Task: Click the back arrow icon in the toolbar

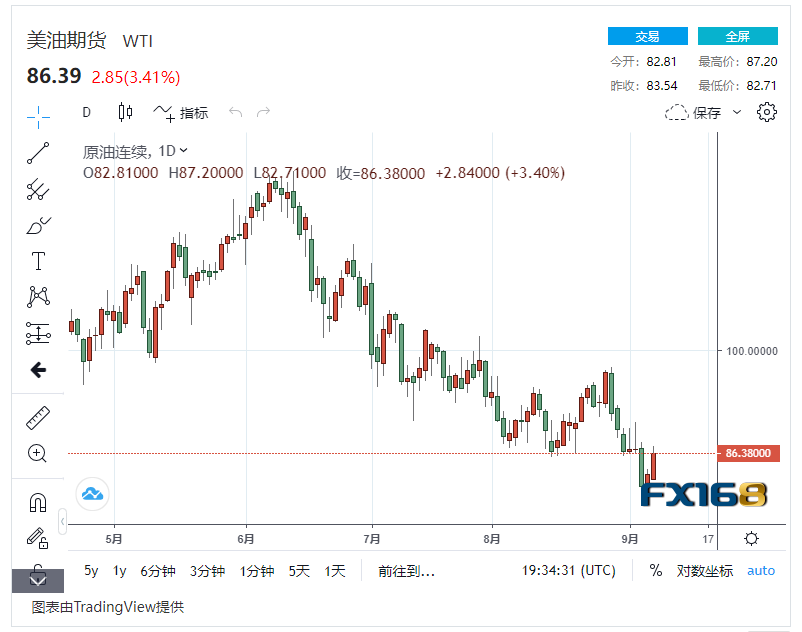Action: (38, 370)
